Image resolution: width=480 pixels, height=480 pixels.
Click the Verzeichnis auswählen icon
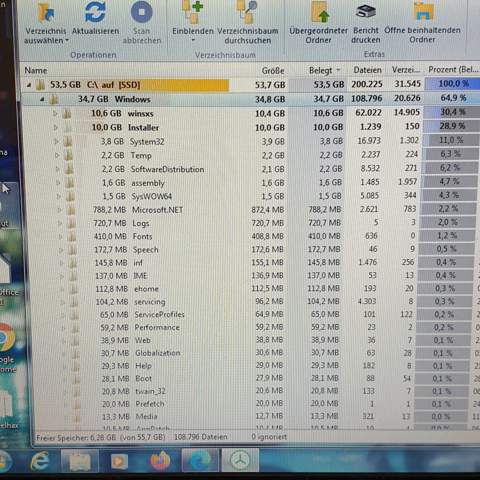46,13
